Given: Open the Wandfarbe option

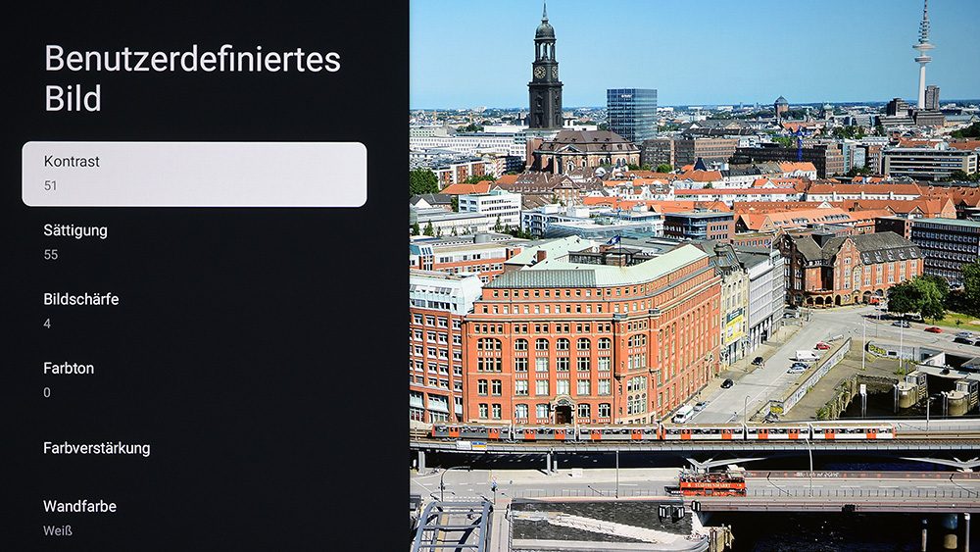Looking at the screenshot, I should pos(194,518).
